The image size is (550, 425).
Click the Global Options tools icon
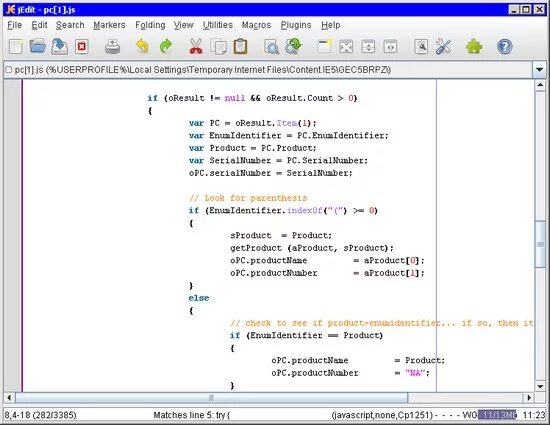[443, 47]
